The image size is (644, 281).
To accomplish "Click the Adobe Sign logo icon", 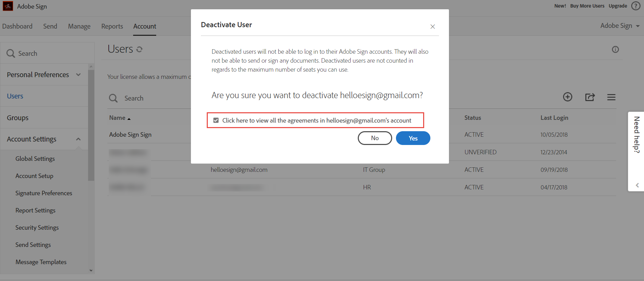I will tap(8, 6).
